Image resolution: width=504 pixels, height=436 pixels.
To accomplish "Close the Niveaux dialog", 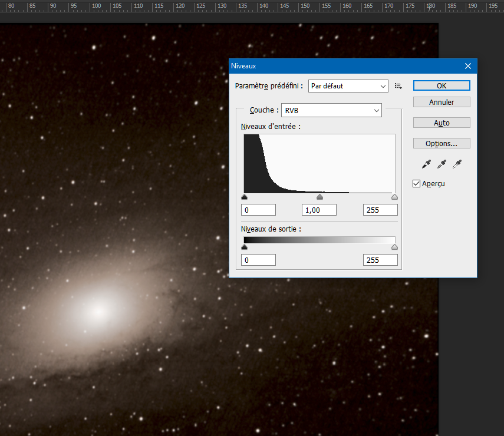I will click(x=468, y=66).
